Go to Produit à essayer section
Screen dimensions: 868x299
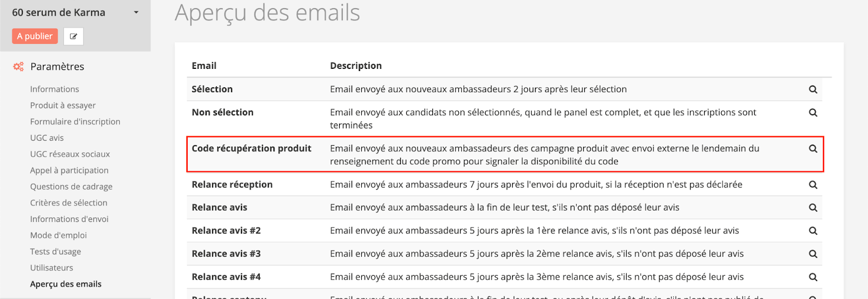click(63, 106)
